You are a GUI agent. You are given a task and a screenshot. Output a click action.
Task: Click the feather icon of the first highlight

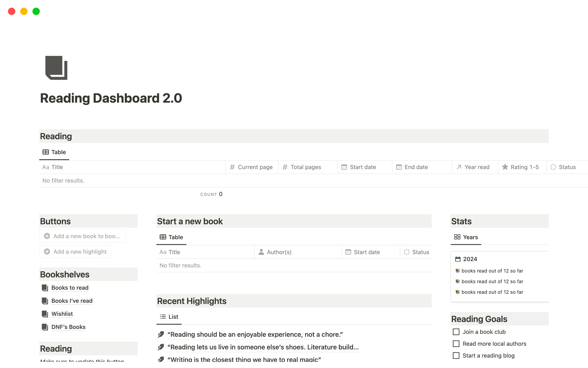(161, 335)
